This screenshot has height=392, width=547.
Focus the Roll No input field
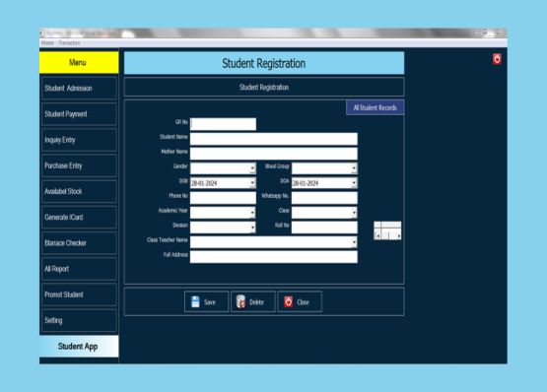[x=324, y=228]
